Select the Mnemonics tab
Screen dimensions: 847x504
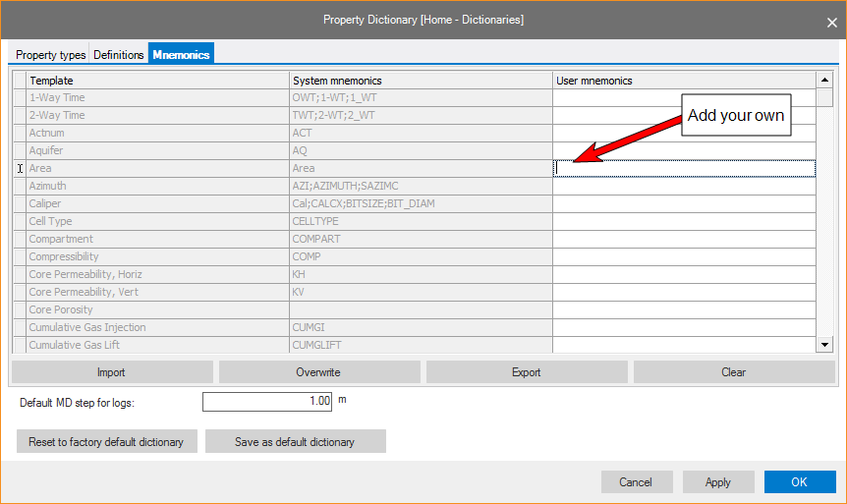point(181,55)
